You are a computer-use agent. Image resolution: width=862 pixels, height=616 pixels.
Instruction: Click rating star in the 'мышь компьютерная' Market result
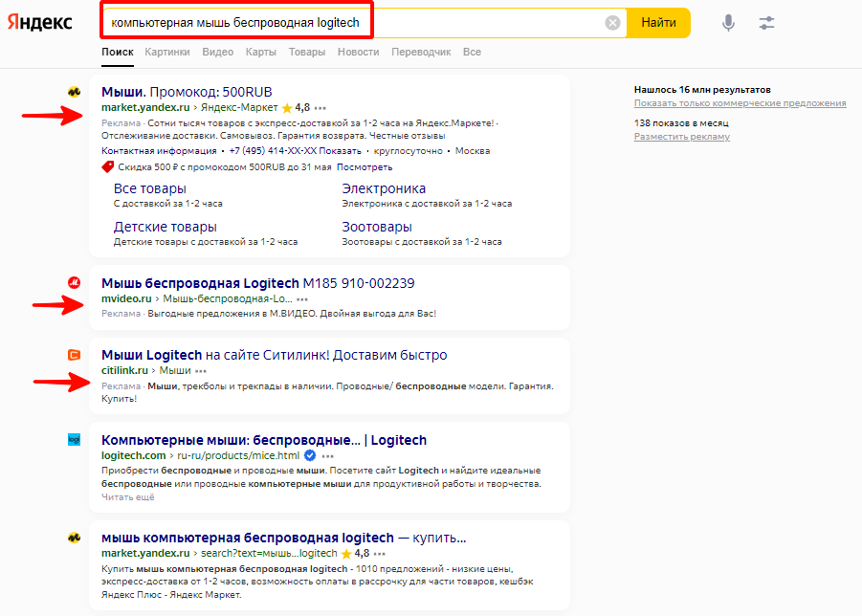pyautogui.click(x=345, y=554)
